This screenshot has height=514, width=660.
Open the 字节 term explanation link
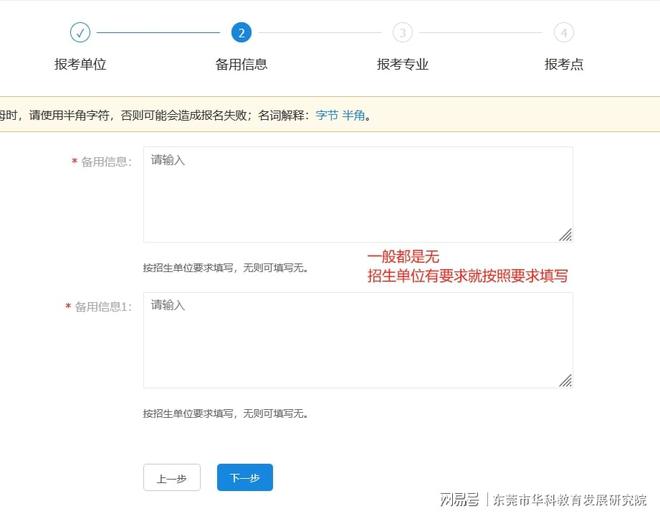[x=327, y=115]
